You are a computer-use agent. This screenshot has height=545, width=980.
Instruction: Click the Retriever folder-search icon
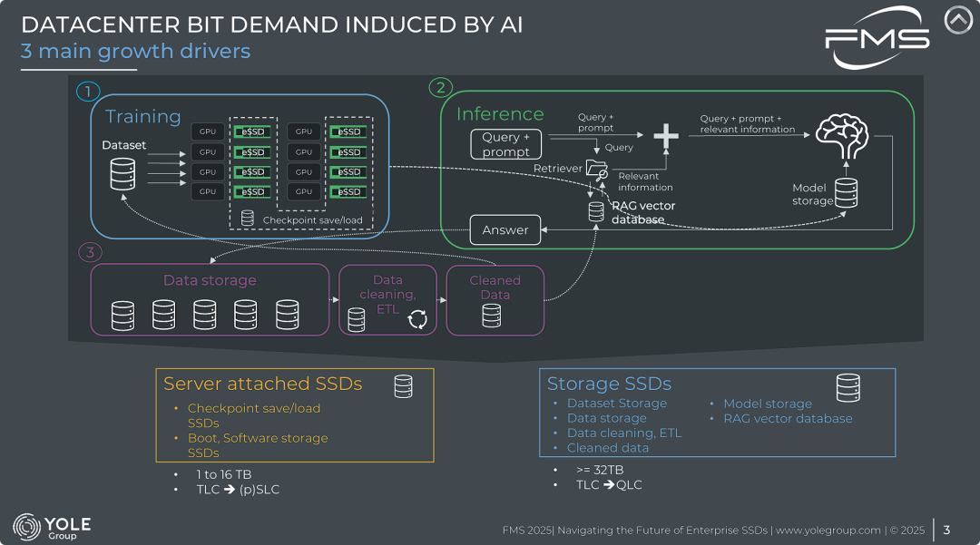[597, 170]
